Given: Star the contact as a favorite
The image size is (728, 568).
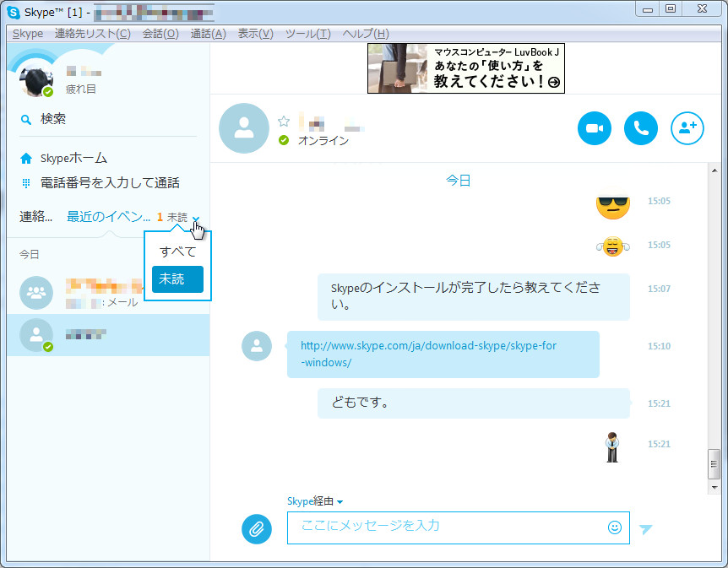Looking at the screenshot, I should tap(285, 121).
